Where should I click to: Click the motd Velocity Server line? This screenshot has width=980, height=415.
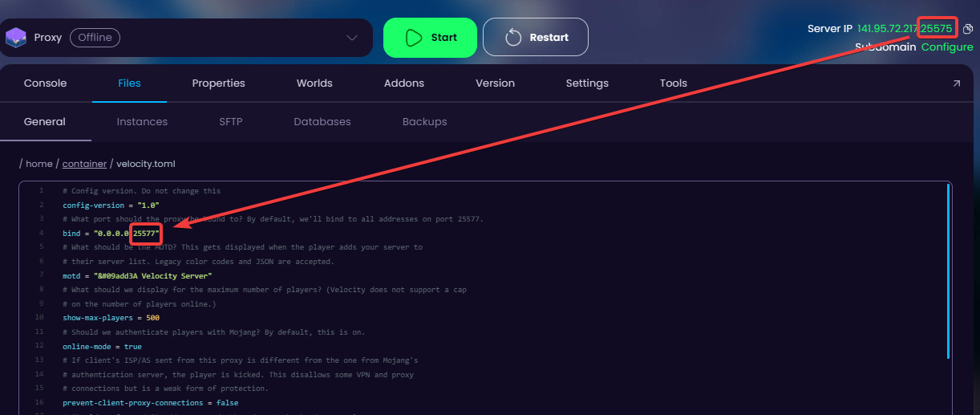click(137, 276)
